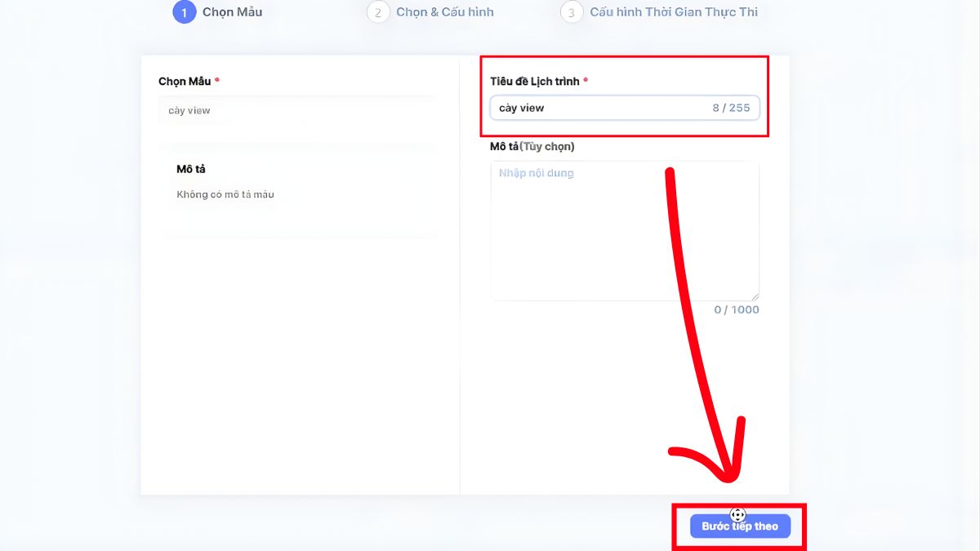Click the "Mô tả (Tùy chọn)" field label
Viewport: 980px width, 551px height.
[532, 146]
